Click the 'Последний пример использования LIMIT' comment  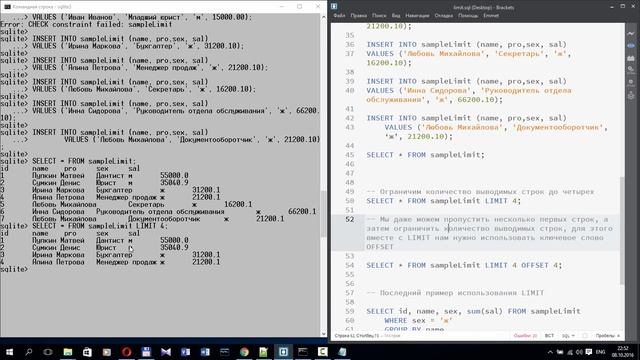[455, 293]
